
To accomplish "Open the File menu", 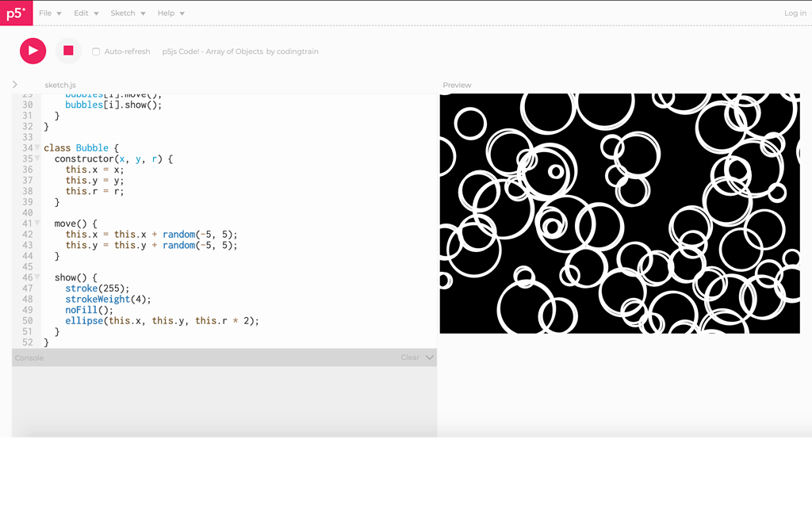I will click(x=50, y=13).
